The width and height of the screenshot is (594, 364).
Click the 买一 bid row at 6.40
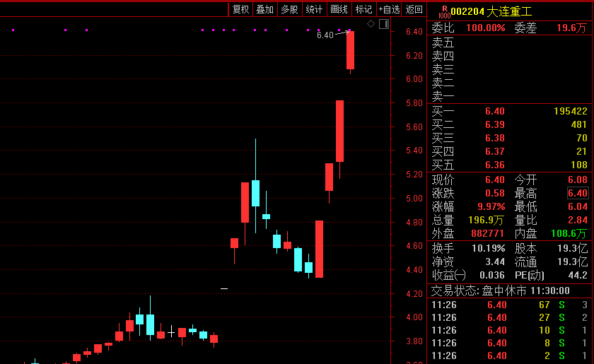pos(509,111)
